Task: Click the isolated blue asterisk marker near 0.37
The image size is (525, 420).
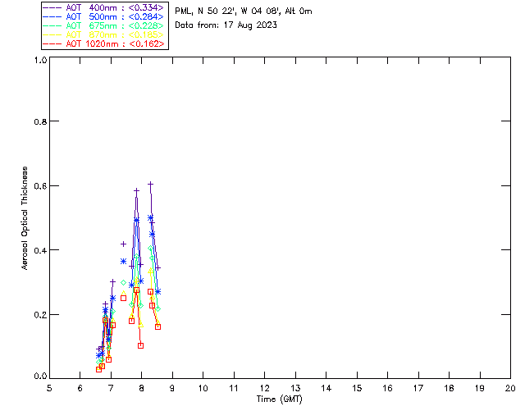Action: (123, 261)
